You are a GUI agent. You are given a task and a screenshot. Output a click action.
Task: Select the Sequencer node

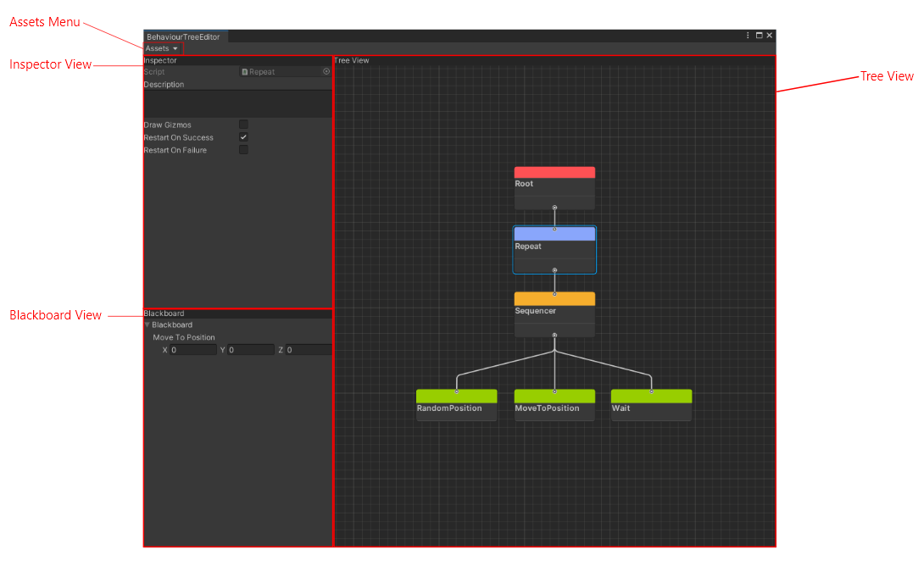[554, 314]
